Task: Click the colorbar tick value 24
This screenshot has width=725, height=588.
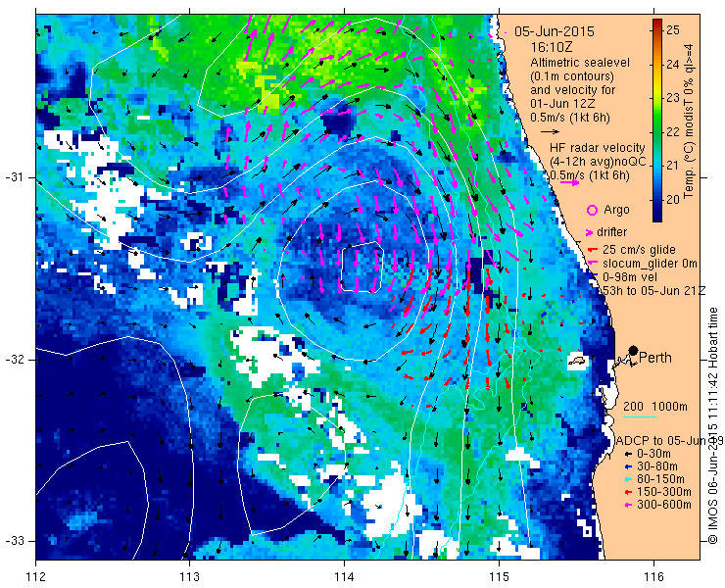Action: point(673,65)
